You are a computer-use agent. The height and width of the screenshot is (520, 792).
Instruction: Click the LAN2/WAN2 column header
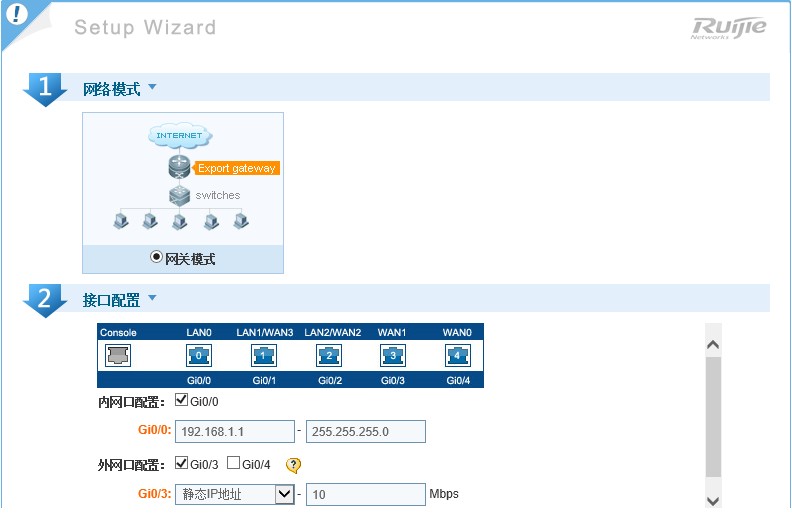coord(332,333)
